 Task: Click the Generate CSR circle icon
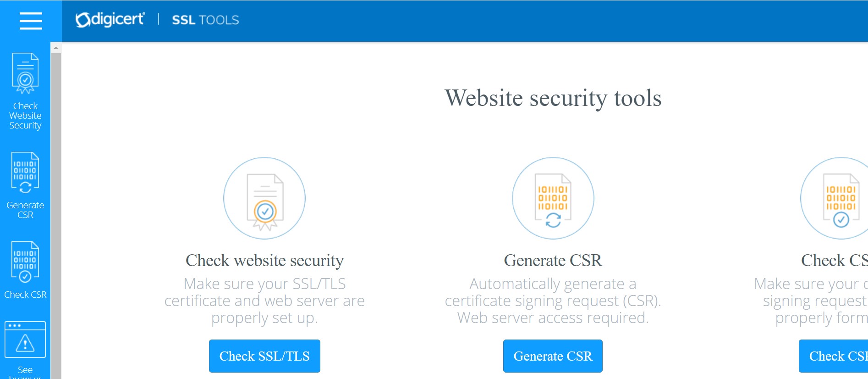[x=553, y=198]
